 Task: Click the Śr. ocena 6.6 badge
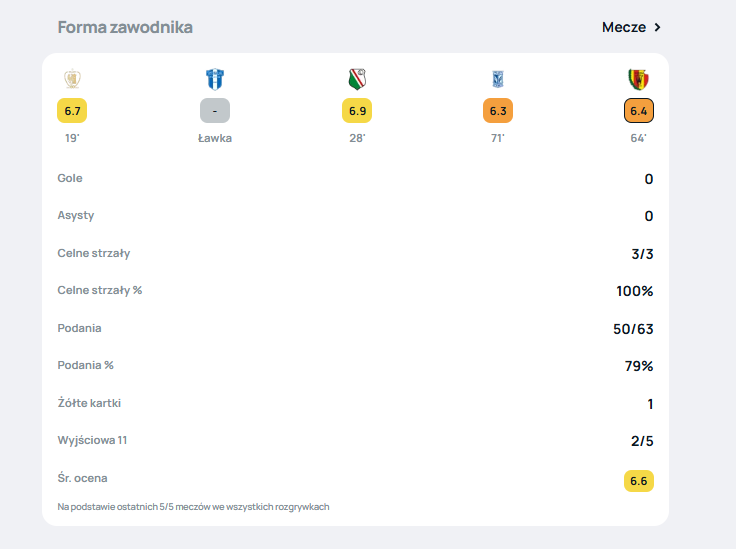[638, 481]
